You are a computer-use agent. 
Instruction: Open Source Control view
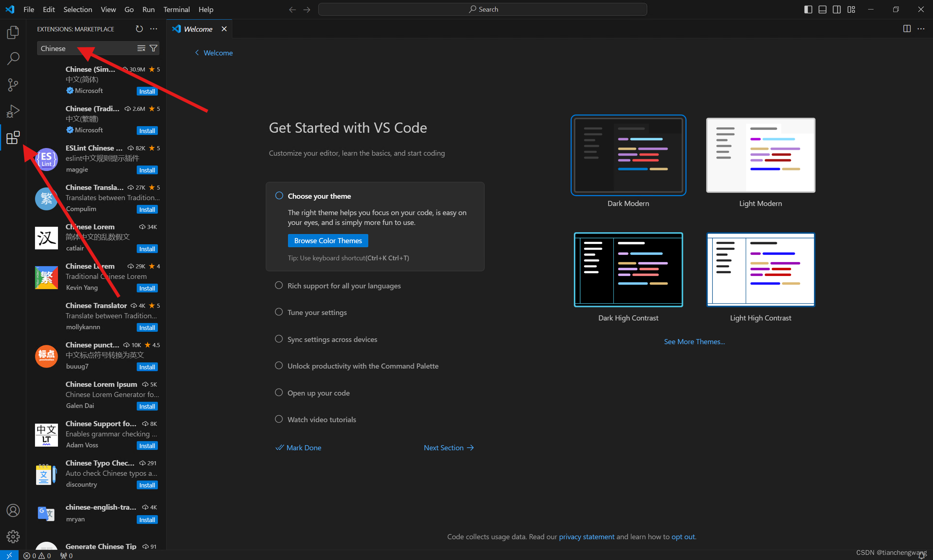click(x=13, y=85)
